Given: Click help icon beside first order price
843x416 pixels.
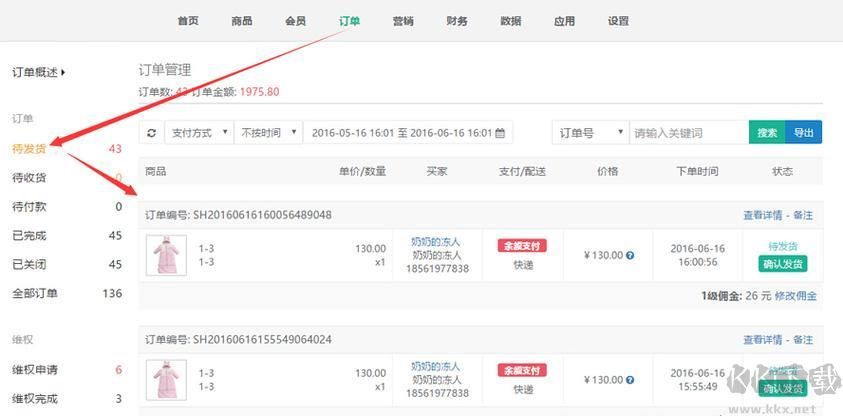Looking at the screenshot, I should coord(630,255).
